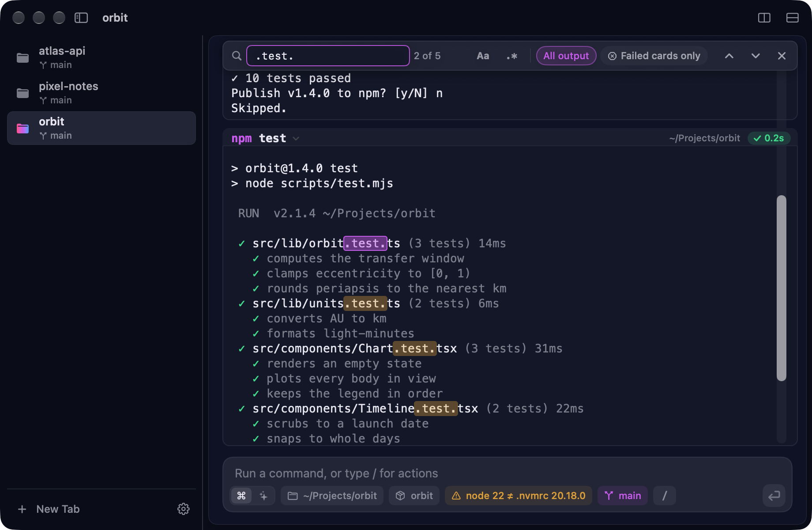812x530 pixels.
Task: Click the atlas-api folder icon
Action: (23, 57)
